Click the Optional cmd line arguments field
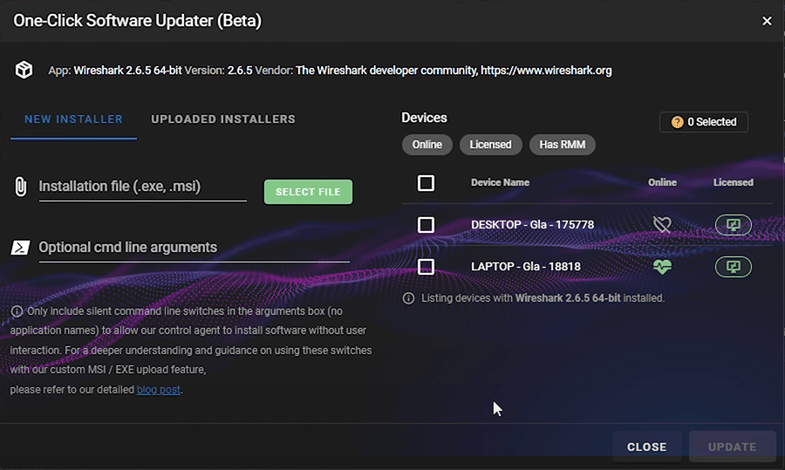 click(194, 248)
